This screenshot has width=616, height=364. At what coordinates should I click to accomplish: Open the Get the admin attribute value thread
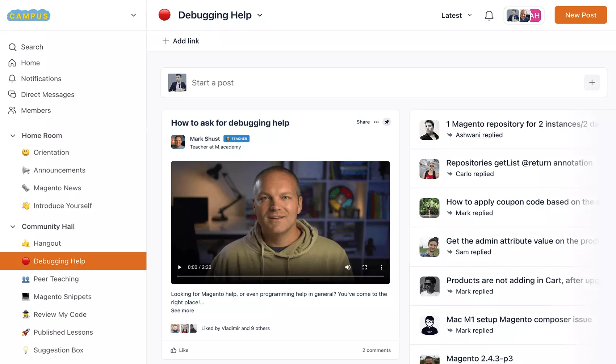click(522, 241)
